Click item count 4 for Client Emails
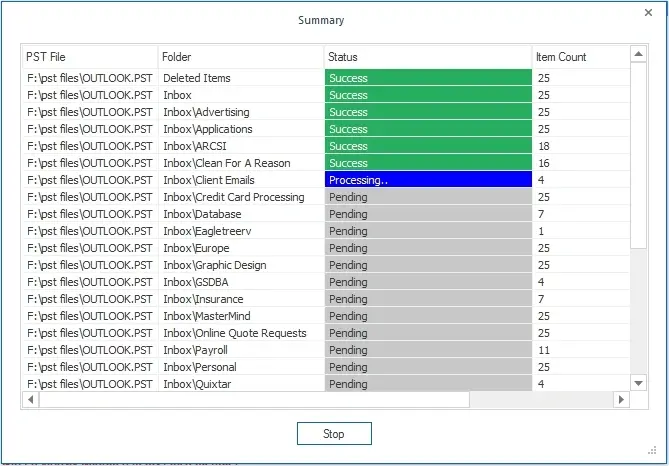The height and width of the screenshot is (466, 669). click(581, 180)
